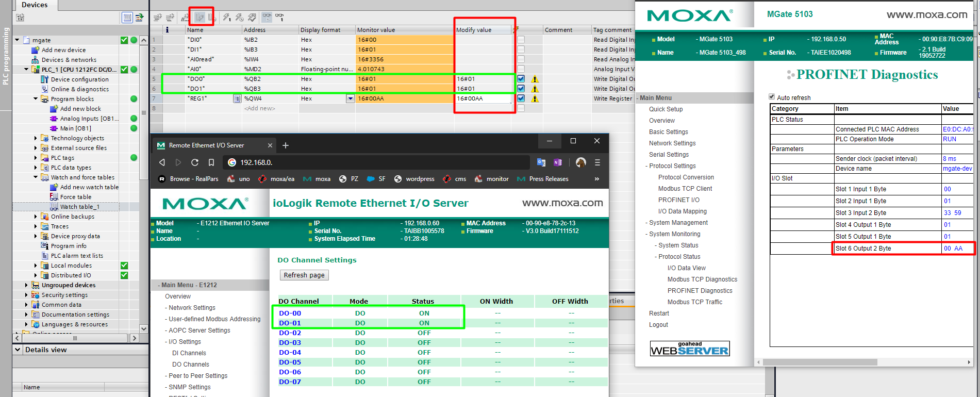Uncheck the modify checkbox for the DO1 row
Viewport: 980px width, 397px height.
[x=521, y=89]
